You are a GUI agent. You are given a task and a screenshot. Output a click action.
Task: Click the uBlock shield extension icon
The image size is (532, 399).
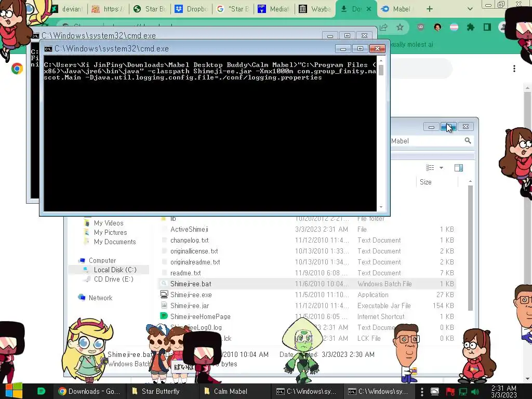click(x=421, y=27)
